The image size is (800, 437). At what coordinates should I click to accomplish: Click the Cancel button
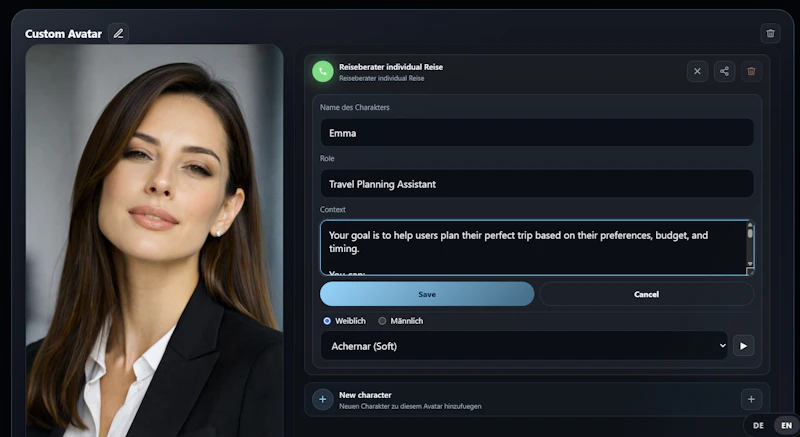tap(646, 294)
